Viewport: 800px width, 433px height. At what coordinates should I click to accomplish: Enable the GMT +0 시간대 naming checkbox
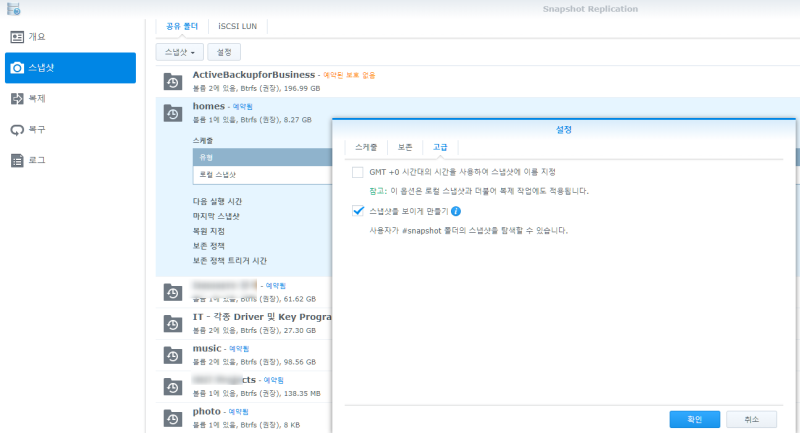[358, 172]
